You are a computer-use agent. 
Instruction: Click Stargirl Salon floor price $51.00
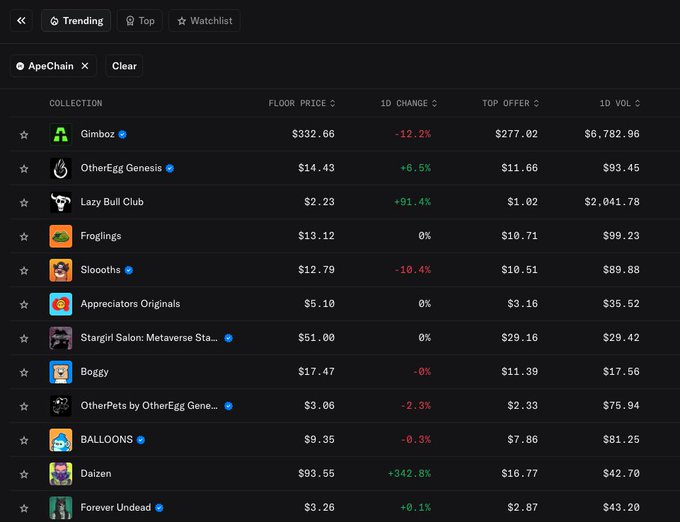click(316, 338)
